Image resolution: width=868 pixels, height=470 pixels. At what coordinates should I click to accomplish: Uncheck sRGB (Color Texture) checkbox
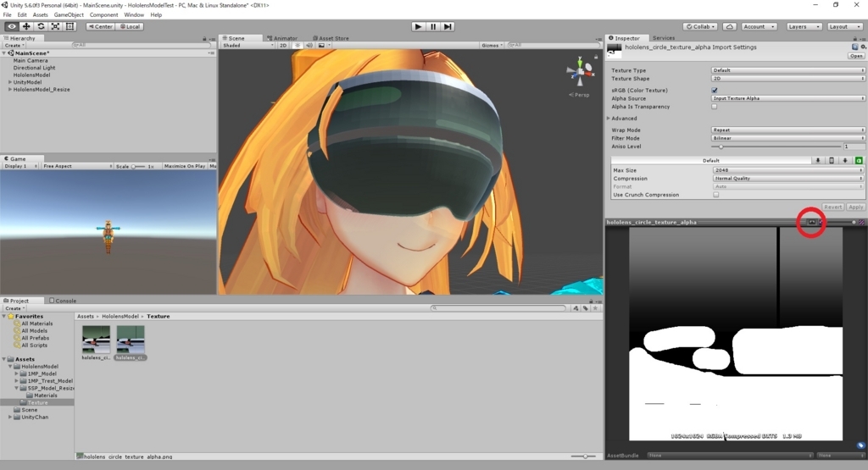714,90
